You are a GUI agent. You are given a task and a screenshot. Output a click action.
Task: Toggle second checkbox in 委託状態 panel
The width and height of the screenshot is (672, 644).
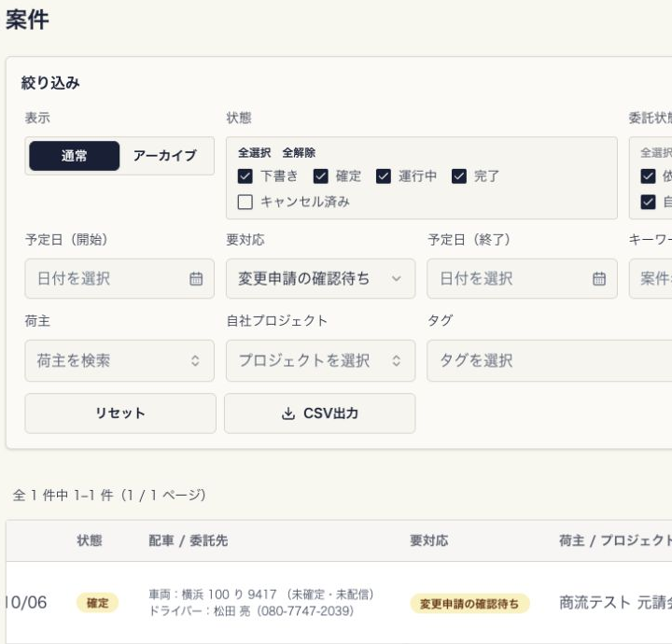coord(648,202)
